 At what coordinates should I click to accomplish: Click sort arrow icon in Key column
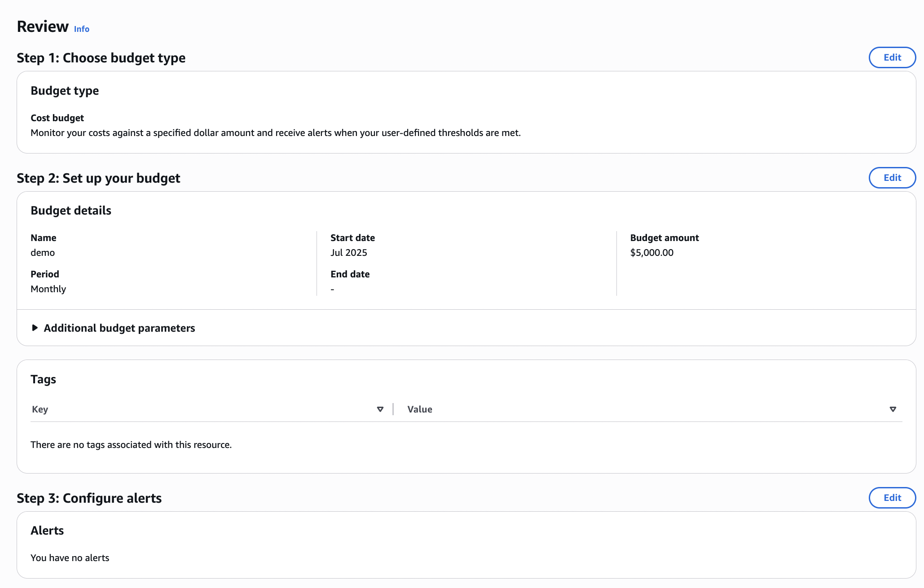click(380, 409)
